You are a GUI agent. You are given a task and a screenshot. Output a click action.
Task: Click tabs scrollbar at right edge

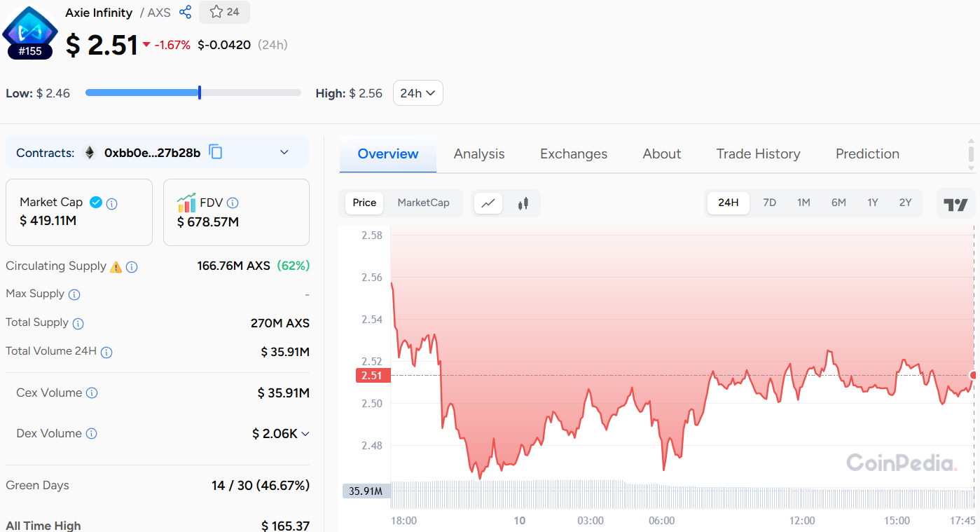[x=971, y=154]
